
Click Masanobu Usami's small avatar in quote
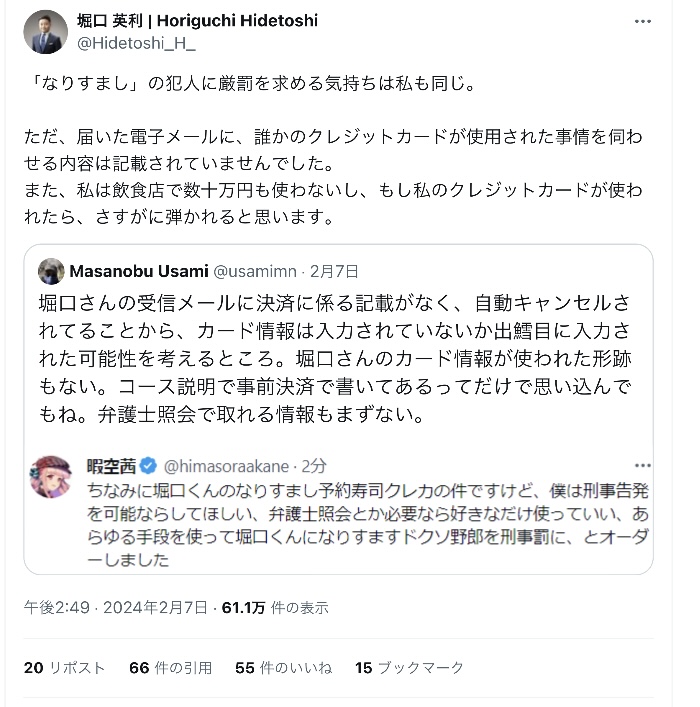[x=51, y=271]
